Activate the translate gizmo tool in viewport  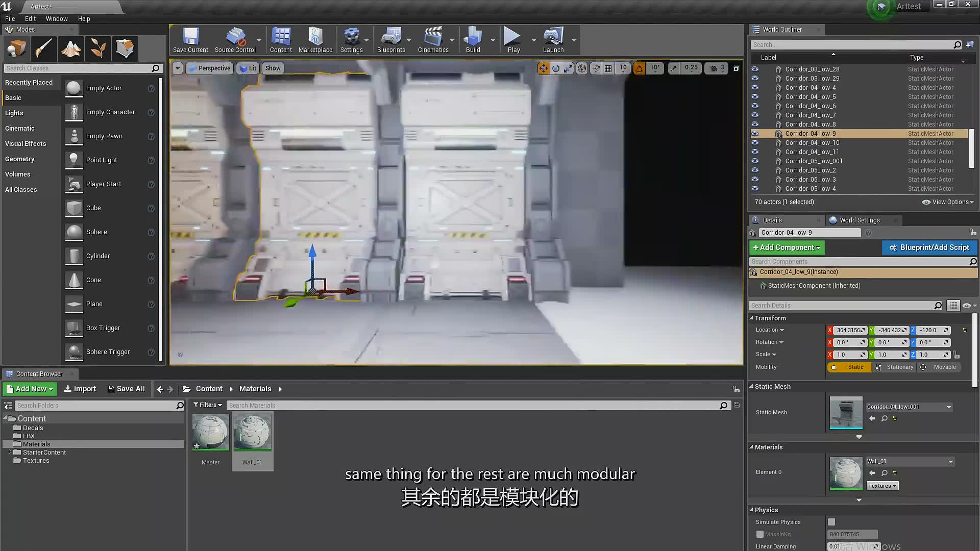coord(544,68)
